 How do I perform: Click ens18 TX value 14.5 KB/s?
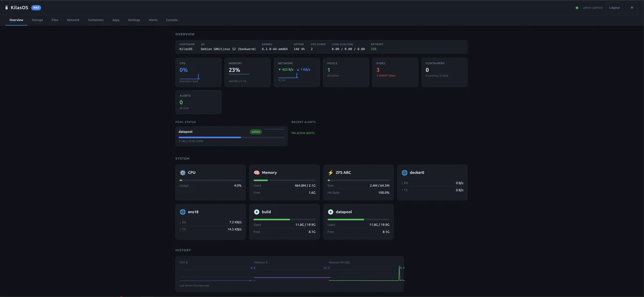click(x=235, y=229)
